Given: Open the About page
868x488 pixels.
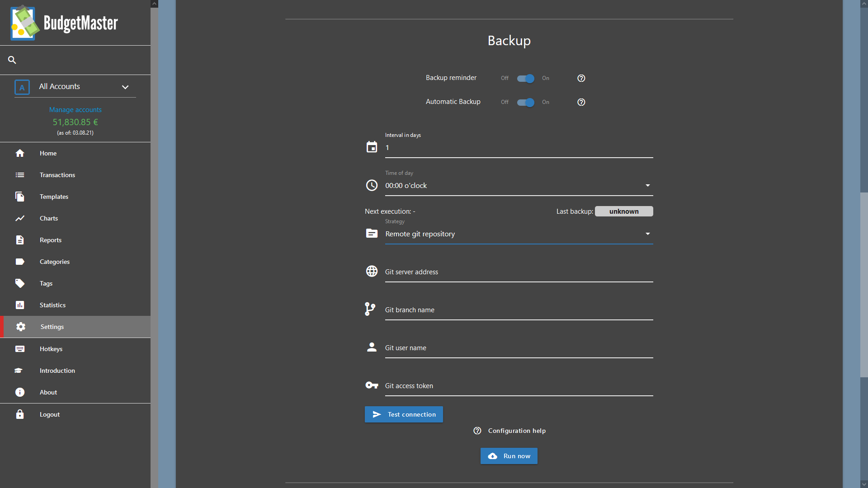Looking at the screenshot, I should click(75, 392).
